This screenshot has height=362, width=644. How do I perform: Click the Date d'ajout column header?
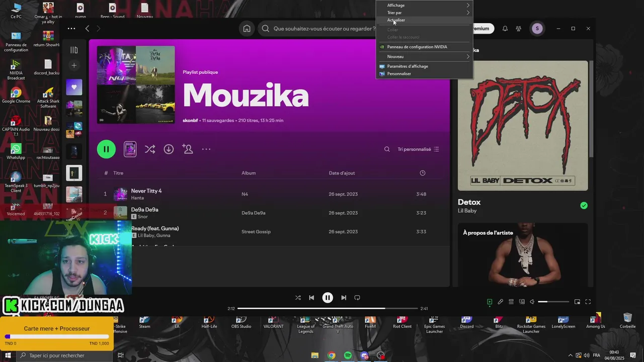[x=342, y=173]
